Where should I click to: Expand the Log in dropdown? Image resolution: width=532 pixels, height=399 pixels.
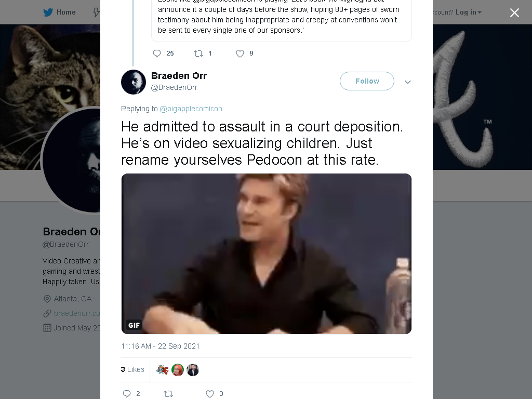tap(468, 12)
